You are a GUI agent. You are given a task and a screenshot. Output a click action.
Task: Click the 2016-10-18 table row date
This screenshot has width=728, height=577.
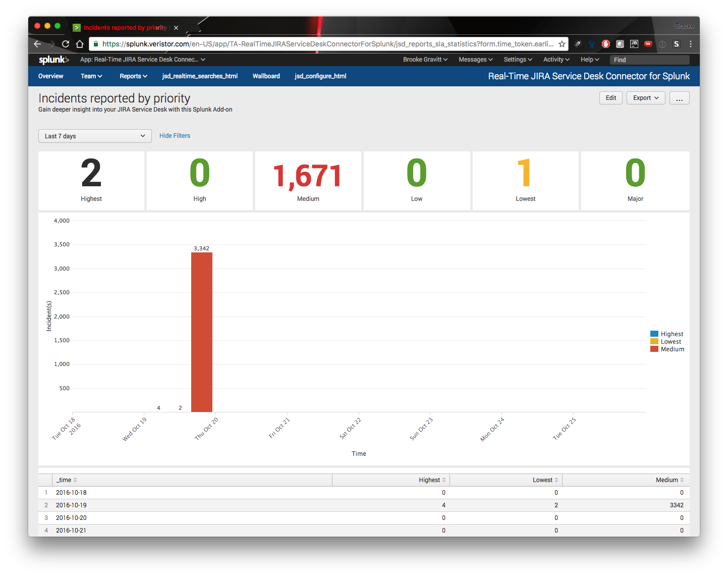point(71,493)
